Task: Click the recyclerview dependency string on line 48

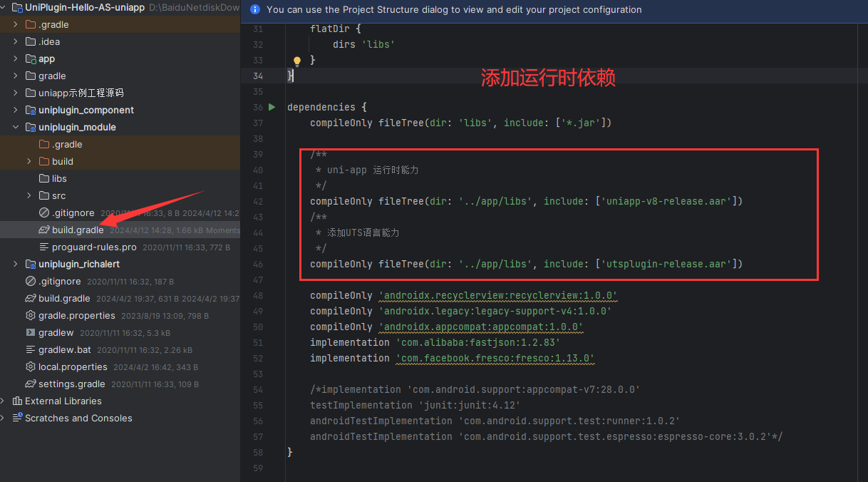Action: tap(498, 295)
